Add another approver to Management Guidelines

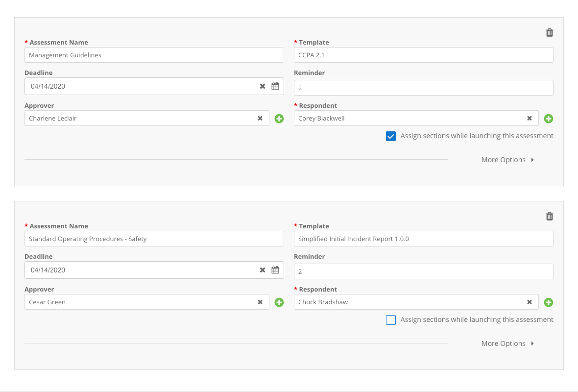point(279,118)
